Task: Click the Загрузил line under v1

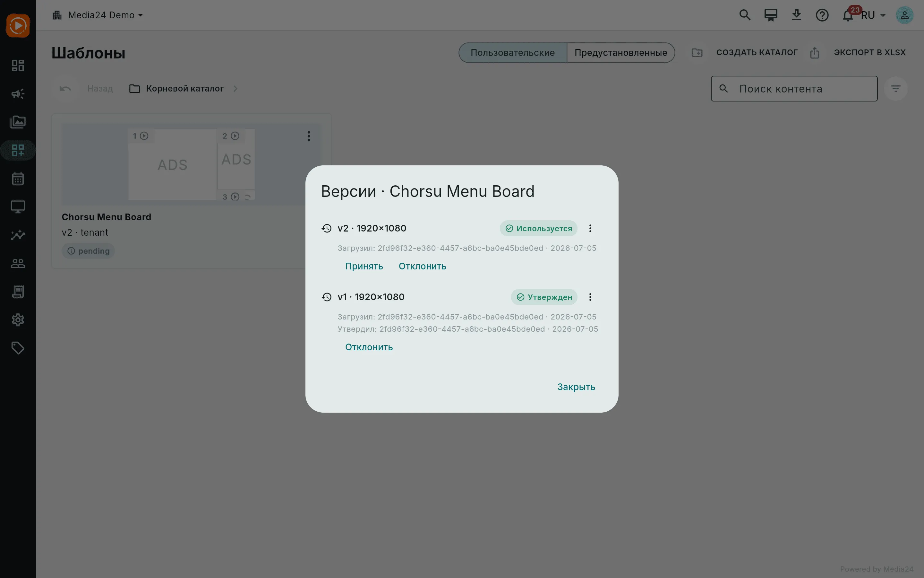Action: coord(466,317)
